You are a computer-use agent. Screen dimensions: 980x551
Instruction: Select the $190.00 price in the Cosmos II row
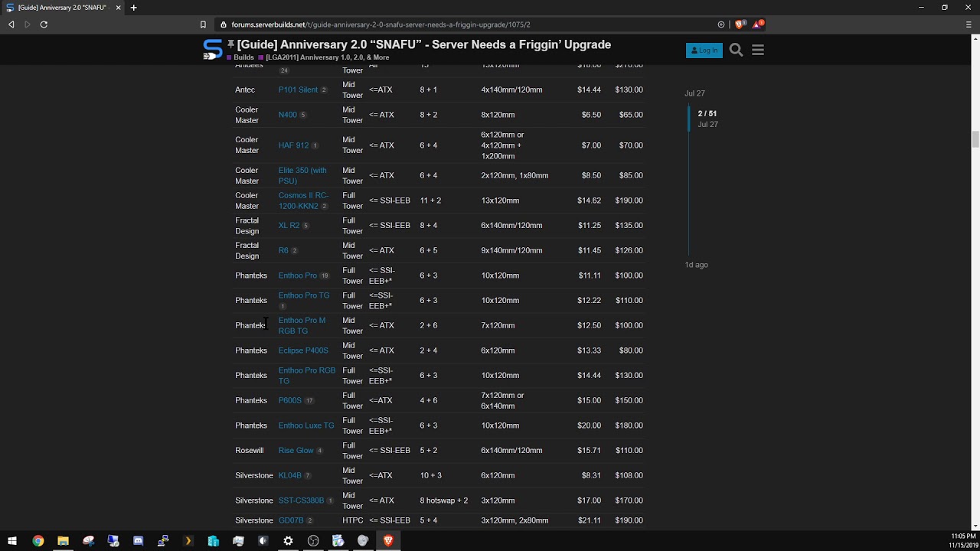pyautogui.click(x=628, y=201)
